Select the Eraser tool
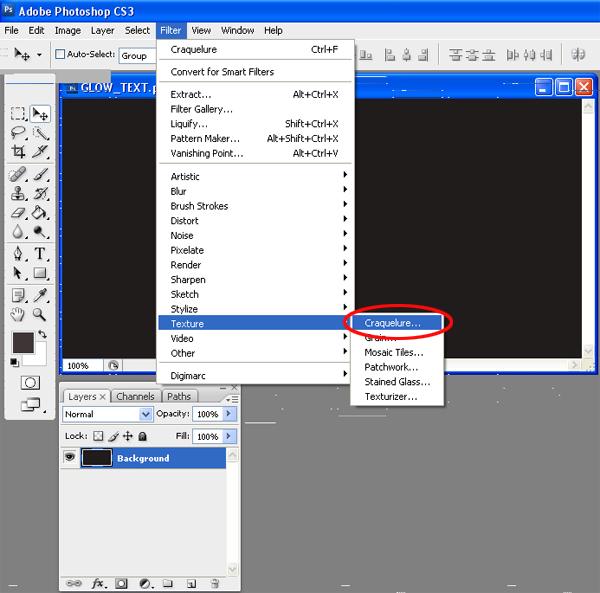 tap(18, 212)
